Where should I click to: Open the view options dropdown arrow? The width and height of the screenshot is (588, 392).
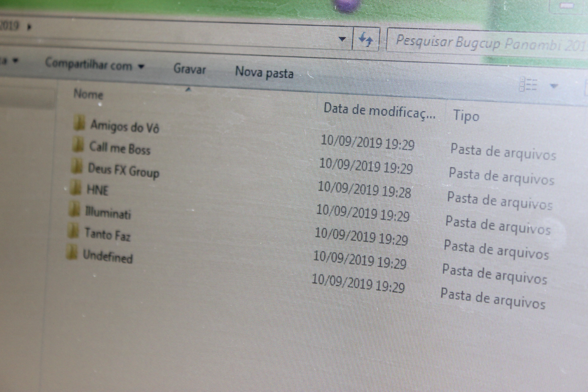[x=554, y=86]
